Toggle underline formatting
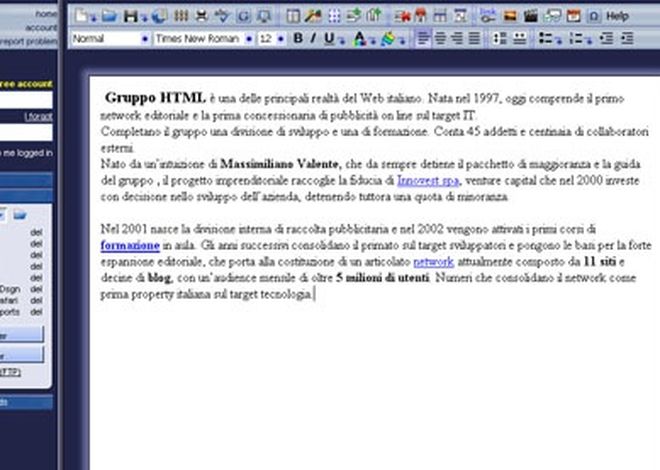 (329, 39)
